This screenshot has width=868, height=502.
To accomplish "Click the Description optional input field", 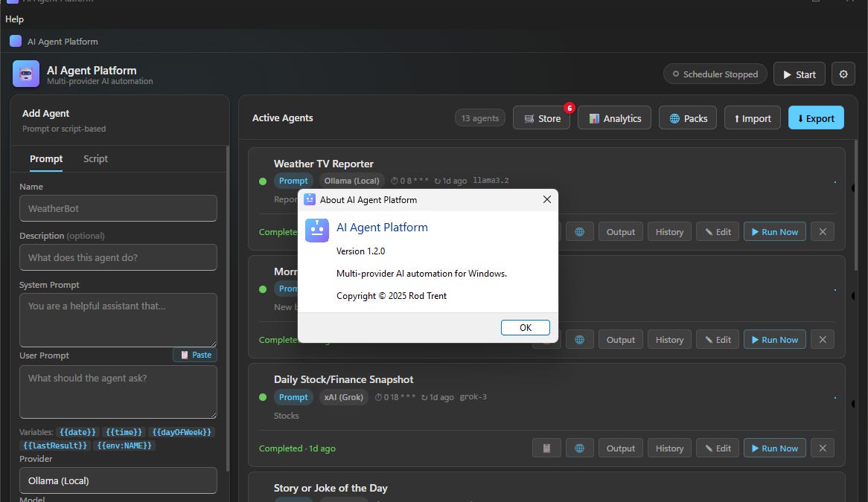I will (118, 257).
